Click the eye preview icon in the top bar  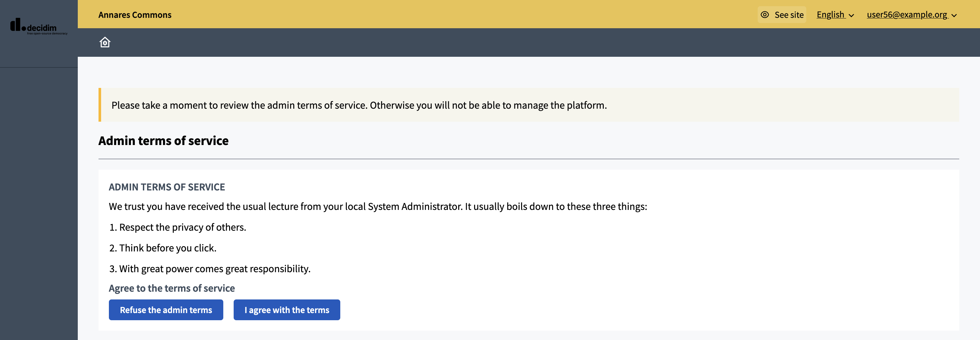[x=765, y=15]
